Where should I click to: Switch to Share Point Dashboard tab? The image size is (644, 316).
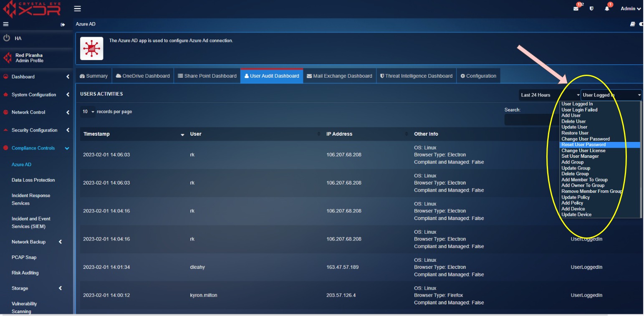pyautogui.click(x=207, y=76)
